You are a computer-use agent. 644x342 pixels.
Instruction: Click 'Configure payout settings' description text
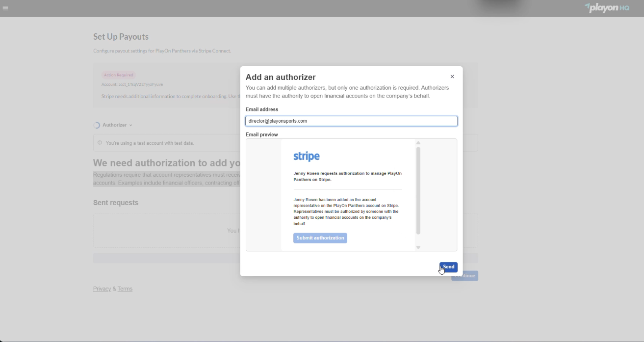point(162,51)
